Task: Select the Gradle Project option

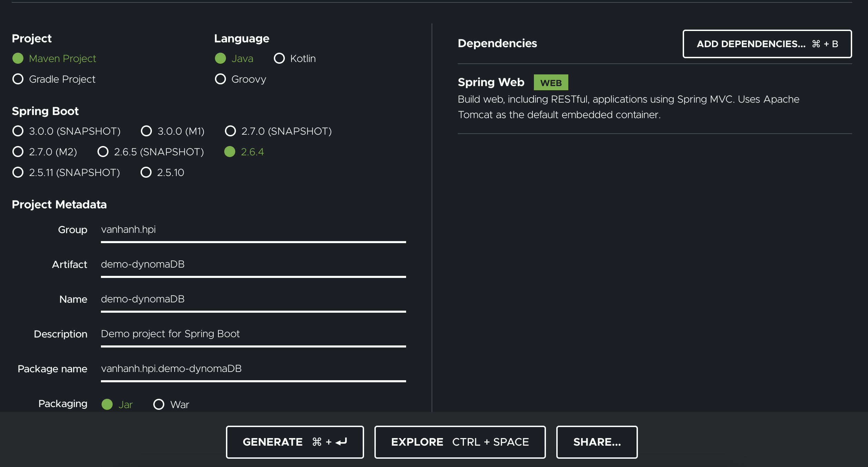Action: 18,79
